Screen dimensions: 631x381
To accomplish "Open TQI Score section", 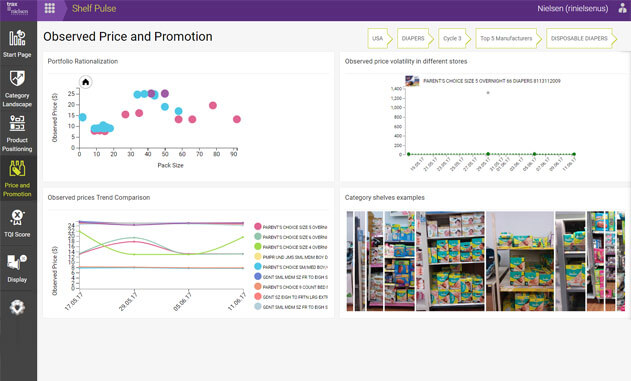I will point(17,223).
